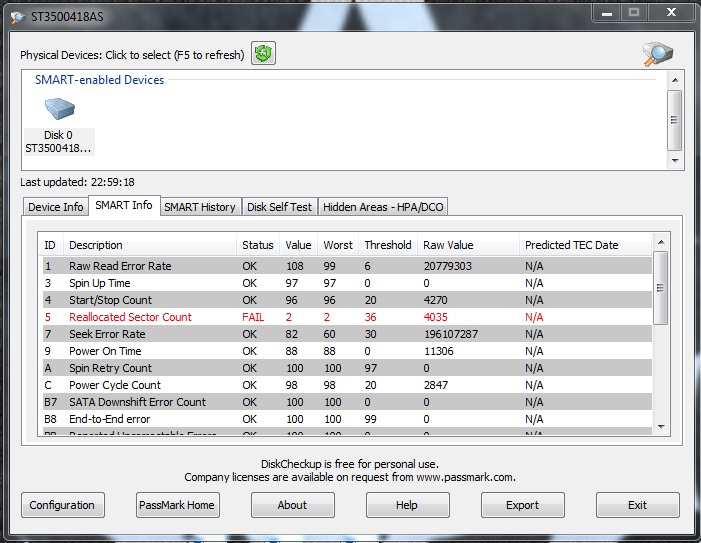Close the ST3500418AS window
The image size is (701, 543).
click(x=671, y=13)
